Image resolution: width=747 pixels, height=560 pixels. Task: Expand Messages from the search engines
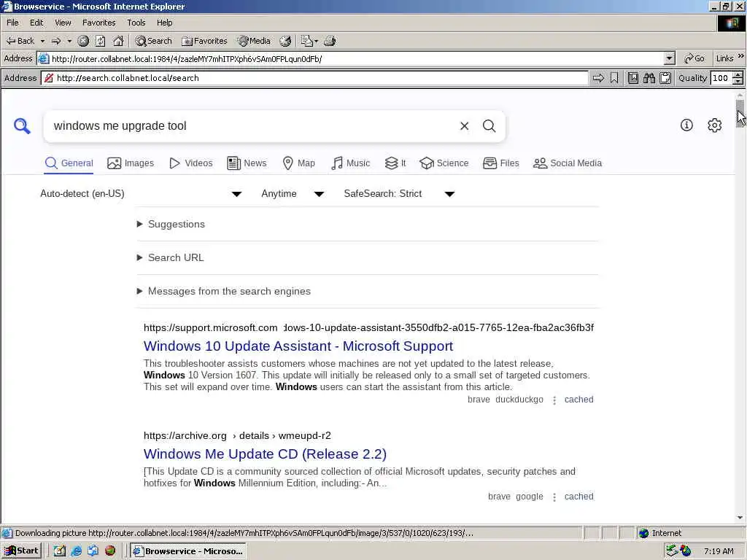coord(224,291)
